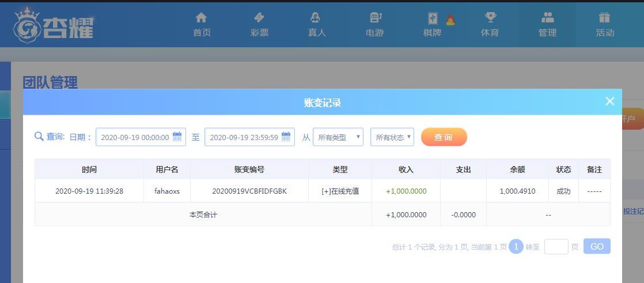This screenshot has height=283, width=644.
Task: Click the balance cell 1,000.4910
Action: 517,191
